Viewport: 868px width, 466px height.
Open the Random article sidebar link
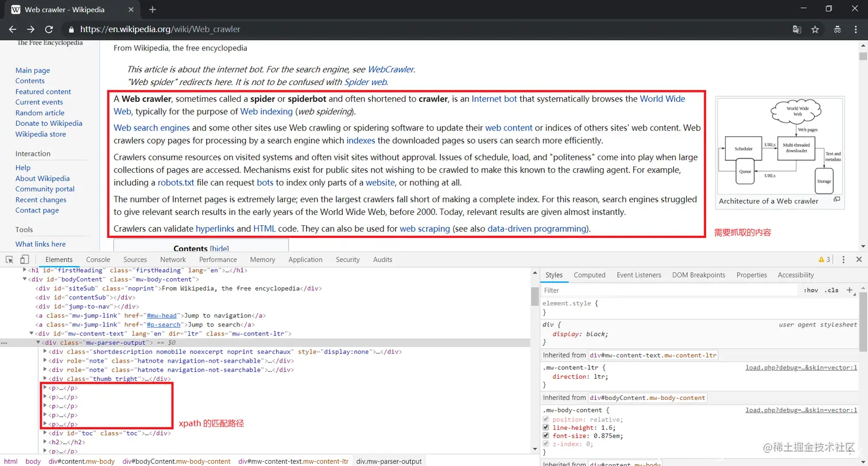40,113
